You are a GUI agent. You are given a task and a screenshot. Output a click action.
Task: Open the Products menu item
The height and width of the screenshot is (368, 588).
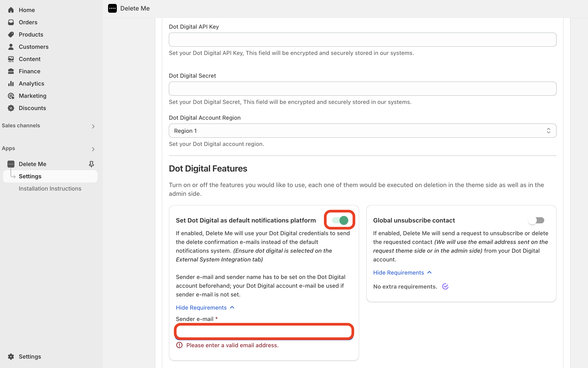pyautogui.click(x=31, y=35)
